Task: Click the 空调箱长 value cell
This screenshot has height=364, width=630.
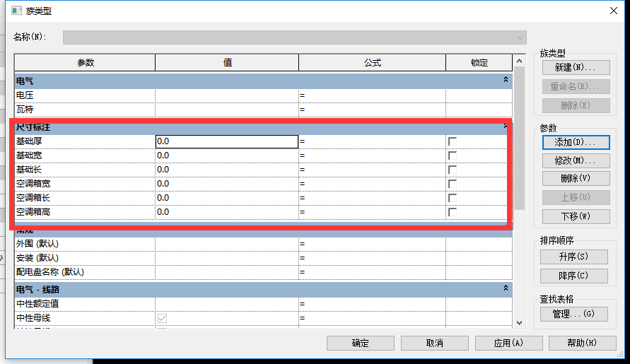Action: [226, 198]
